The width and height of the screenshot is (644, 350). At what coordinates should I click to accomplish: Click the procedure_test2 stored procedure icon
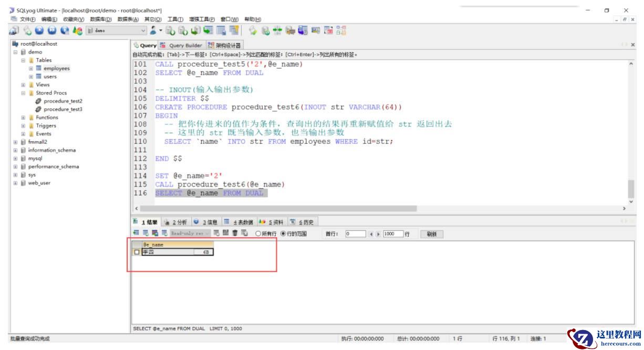pos(38,101)
